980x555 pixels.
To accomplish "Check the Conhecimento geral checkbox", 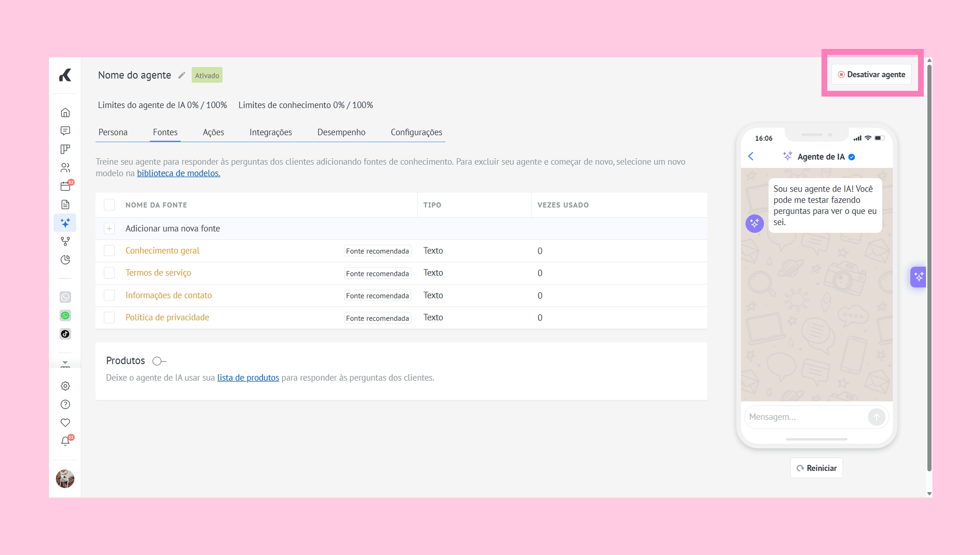I will (110, 251).
